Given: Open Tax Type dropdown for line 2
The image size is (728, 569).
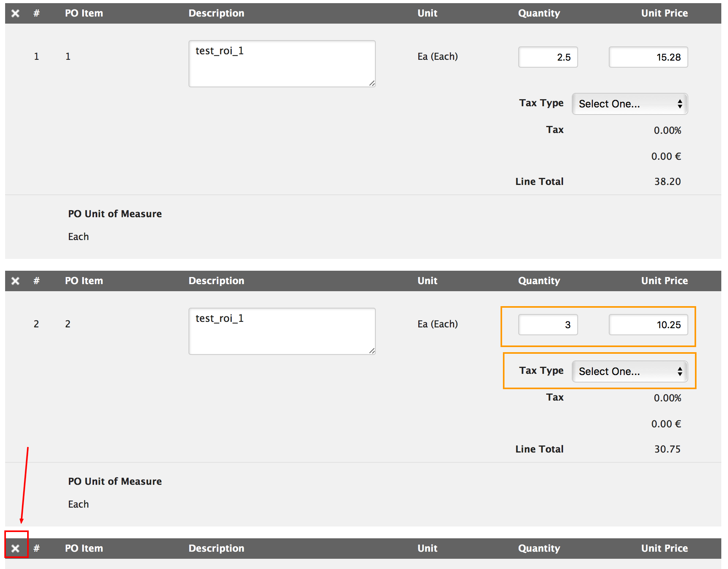Looking at the screenshot, I should [630, 371].
